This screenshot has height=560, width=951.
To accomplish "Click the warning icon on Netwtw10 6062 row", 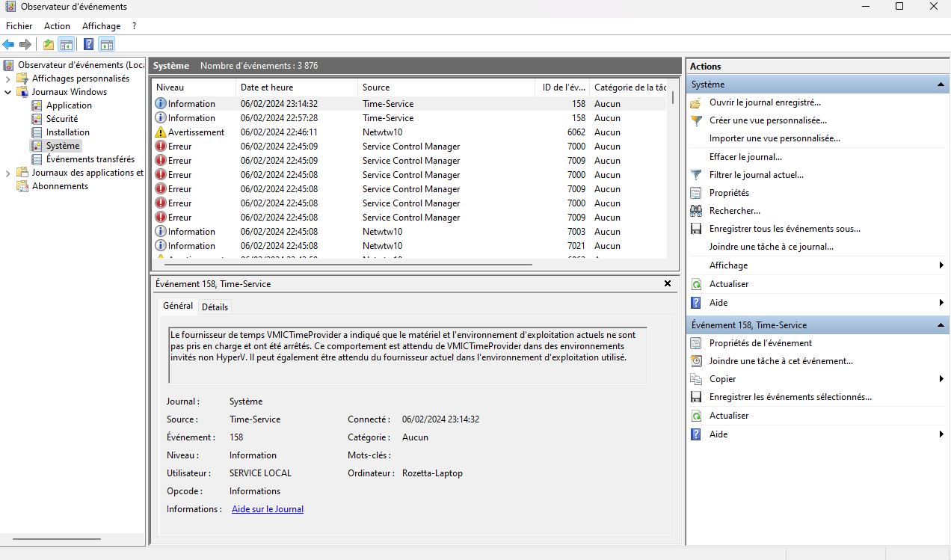I will click(160, 132).
